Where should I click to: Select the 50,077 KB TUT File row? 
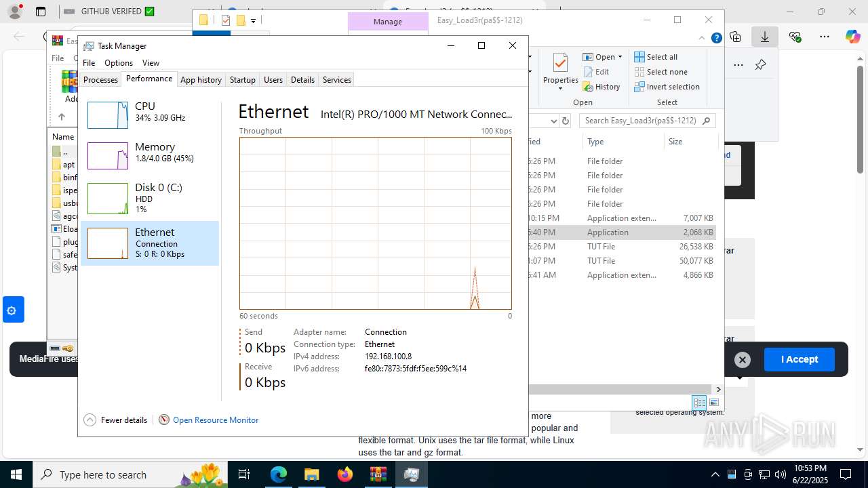pyautogui.click(x=622, y=261)
